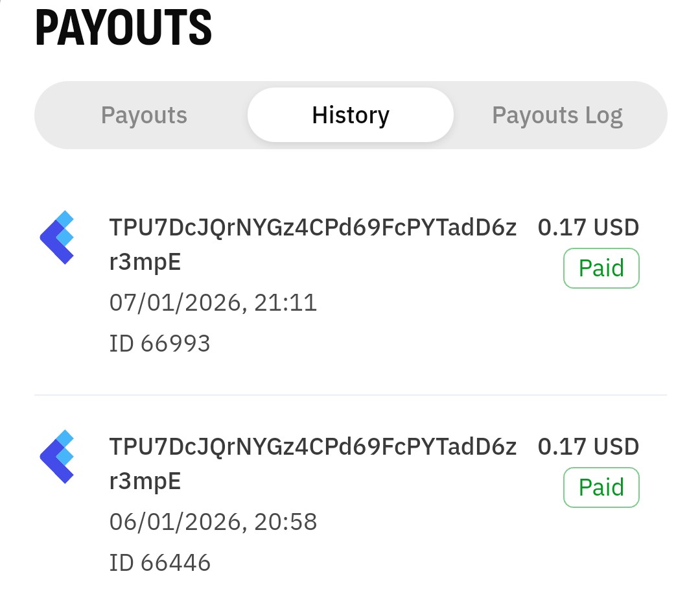
Task: Click the divider line between payout entries
Action: [x=350, y=394]
